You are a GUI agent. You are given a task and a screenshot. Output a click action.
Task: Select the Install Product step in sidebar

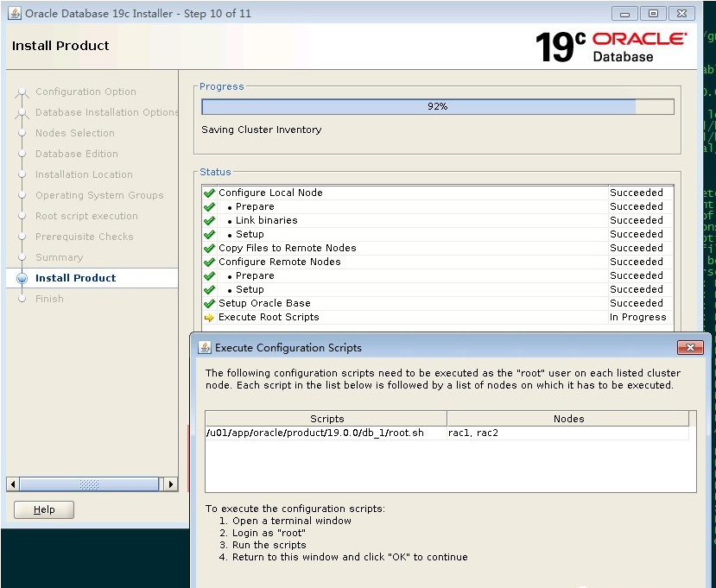(75, 278)
